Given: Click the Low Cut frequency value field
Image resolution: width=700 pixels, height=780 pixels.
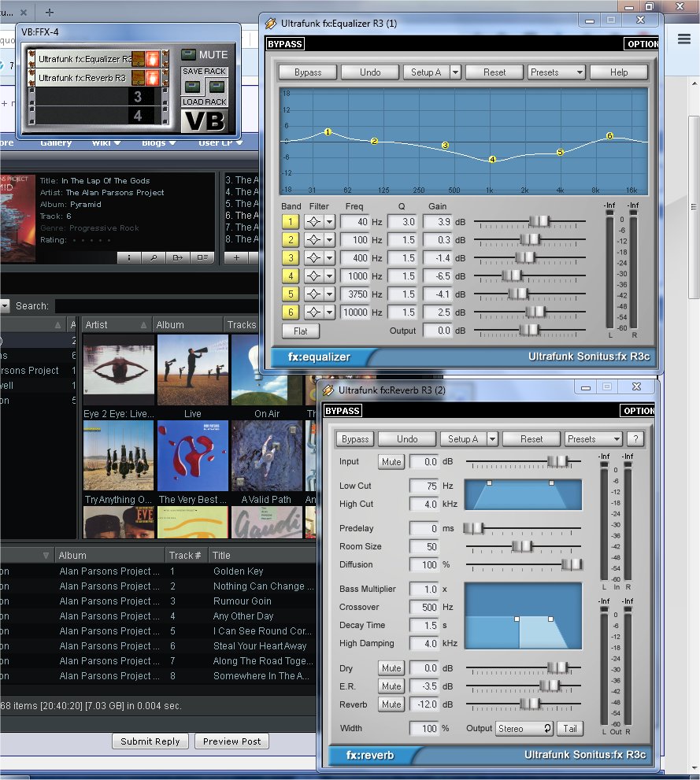Looking at the screenshot, I should coord(424,486).
